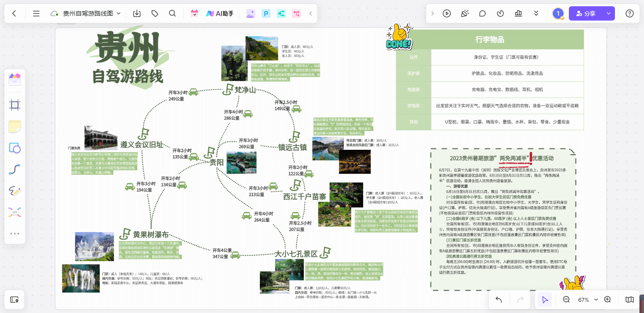Open the AI助手 assistant
The width and height of the screenshot is (644, 313).
coord(220,13)
